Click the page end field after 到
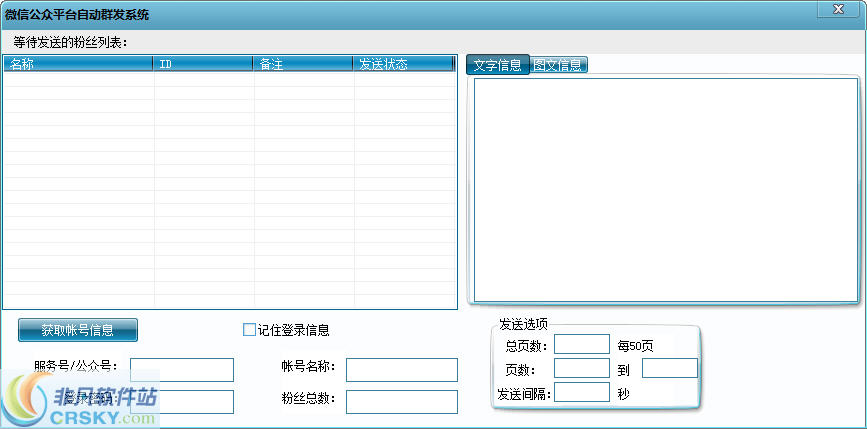 click(670, 368)
